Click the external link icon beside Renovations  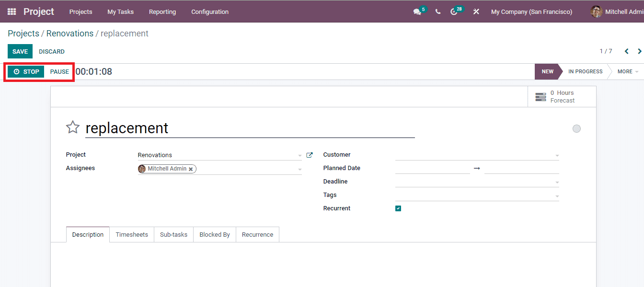tap(309, 155)
